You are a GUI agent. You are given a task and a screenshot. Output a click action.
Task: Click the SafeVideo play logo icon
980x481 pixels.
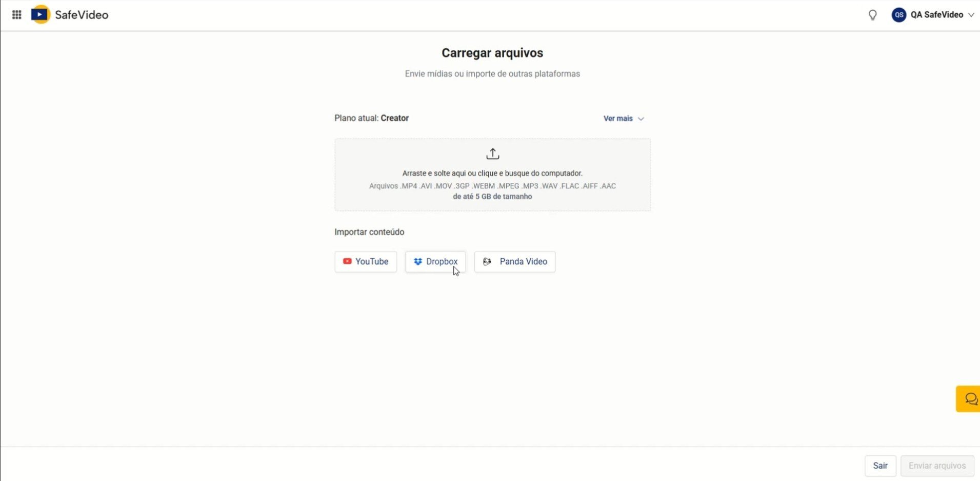click(x=40, y=14)
